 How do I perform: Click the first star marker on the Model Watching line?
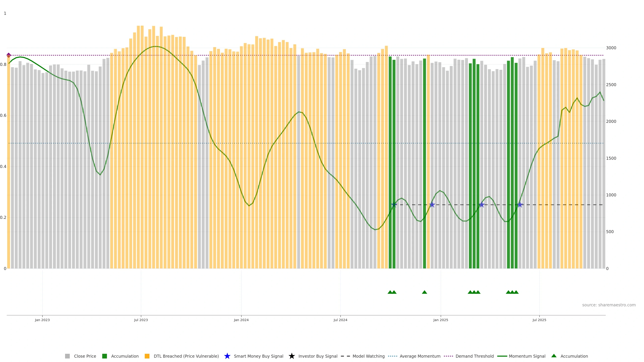pyautogui.click(x=394, y=205)
